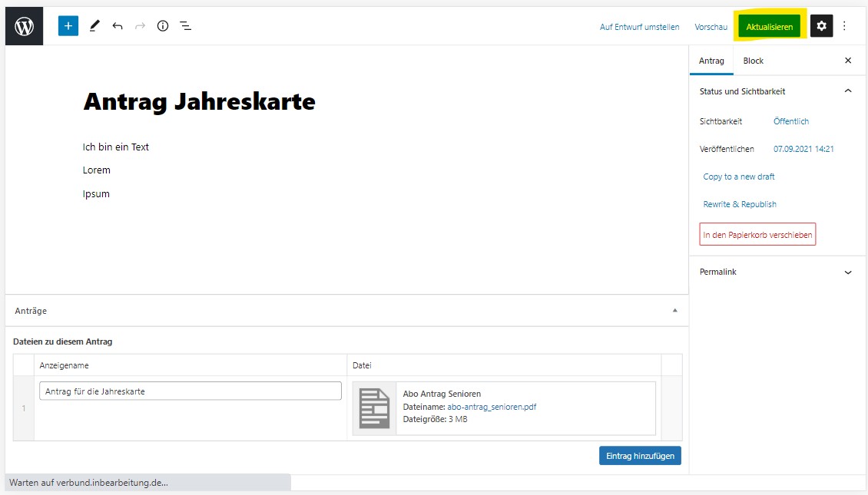Open the list view outline icon
Screen dimensions: 868x495
click(x=186, y=26)
